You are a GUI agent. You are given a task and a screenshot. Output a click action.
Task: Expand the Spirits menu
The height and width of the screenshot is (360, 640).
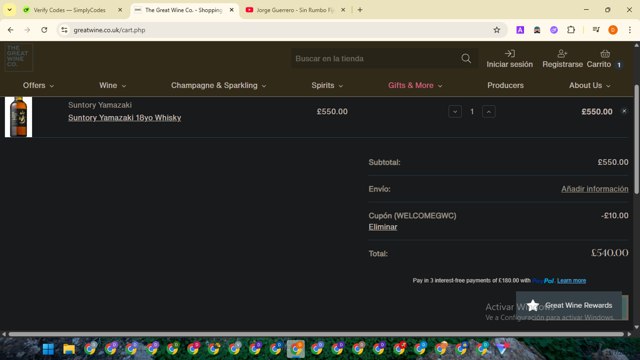coord(327,85)
